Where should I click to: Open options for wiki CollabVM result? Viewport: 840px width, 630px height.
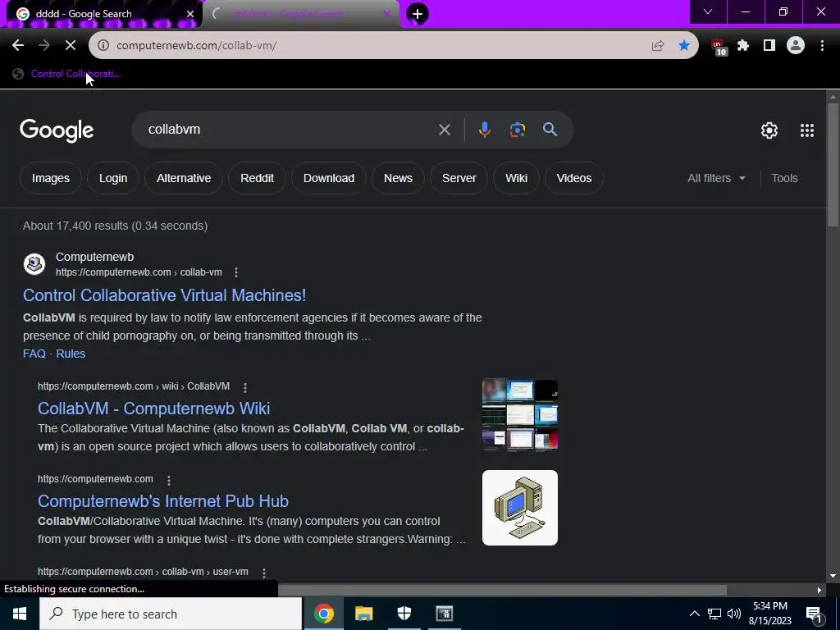point(244,387)
